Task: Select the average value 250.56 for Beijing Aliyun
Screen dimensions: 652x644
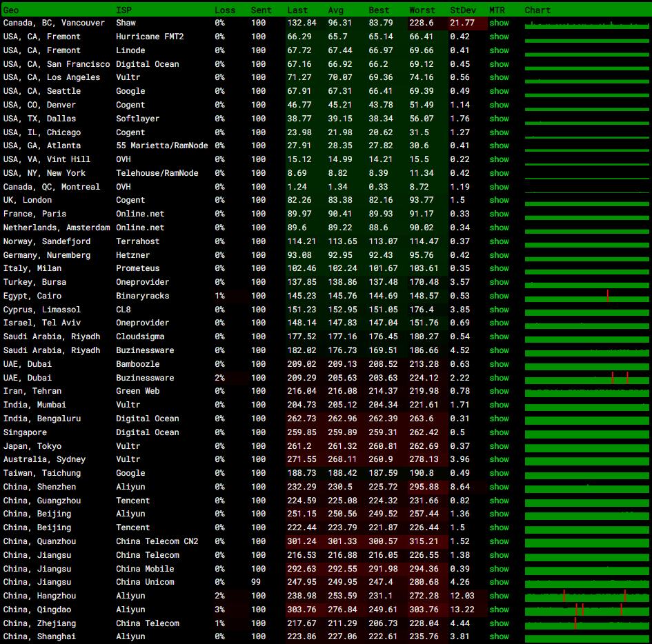Action: point(342,514)
